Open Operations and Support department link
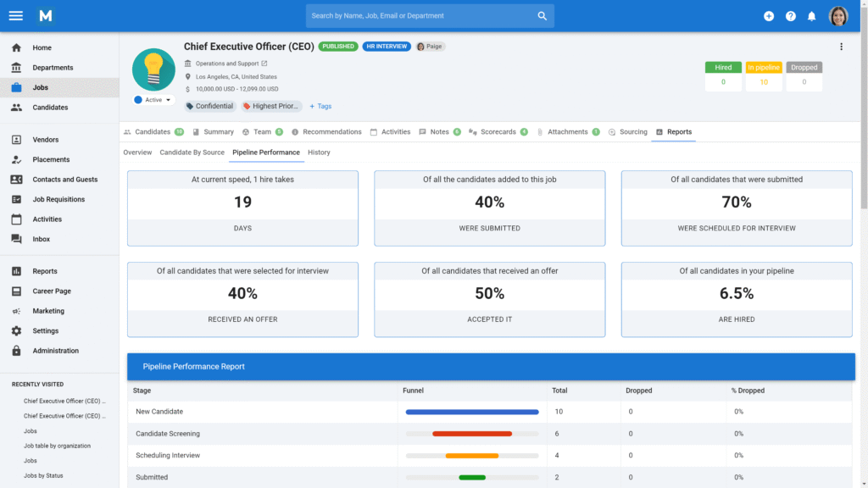 click(226, 63)
